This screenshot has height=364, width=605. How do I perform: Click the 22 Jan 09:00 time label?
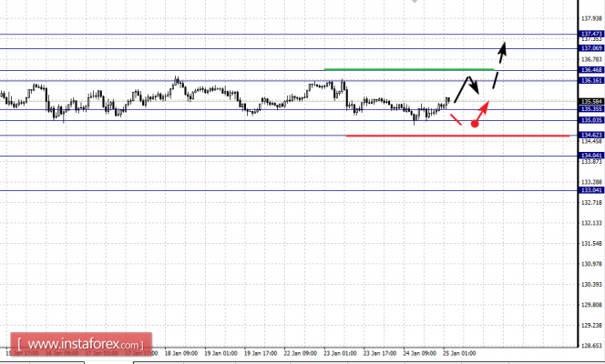(300, 353)
